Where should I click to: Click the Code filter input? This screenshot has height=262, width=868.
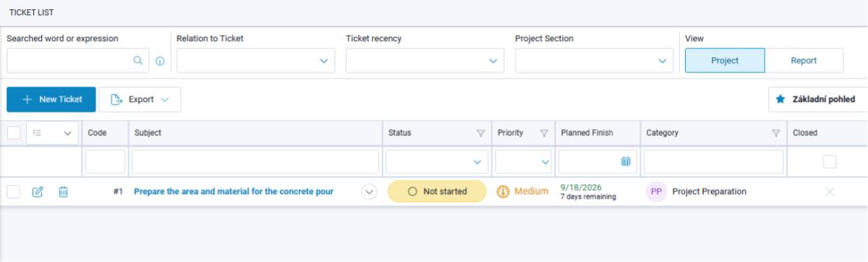[105, 162]
